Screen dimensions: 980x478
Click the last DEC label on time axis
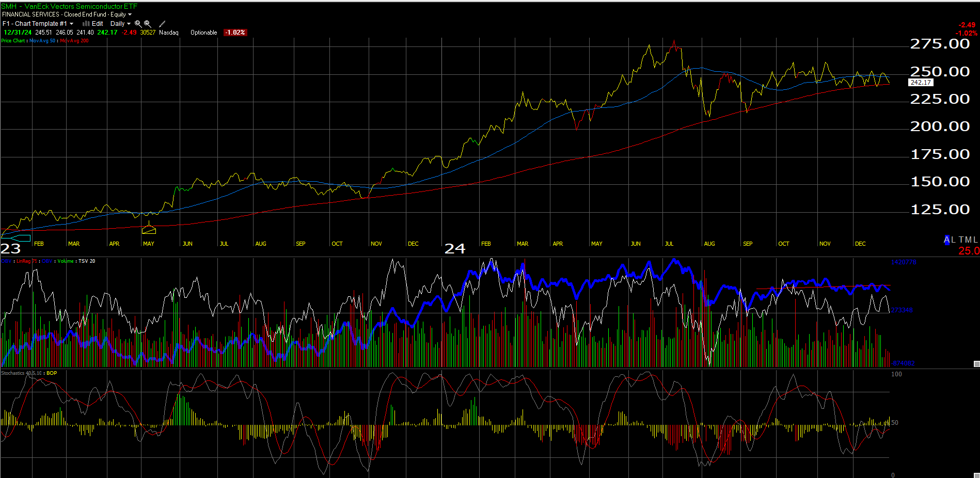point(860,244)
